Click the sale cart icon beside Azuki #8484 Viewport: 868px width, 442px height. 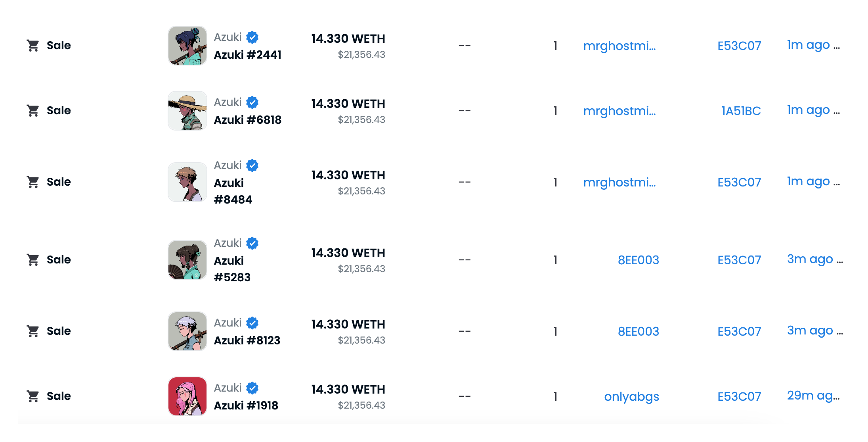coord(33,182)
